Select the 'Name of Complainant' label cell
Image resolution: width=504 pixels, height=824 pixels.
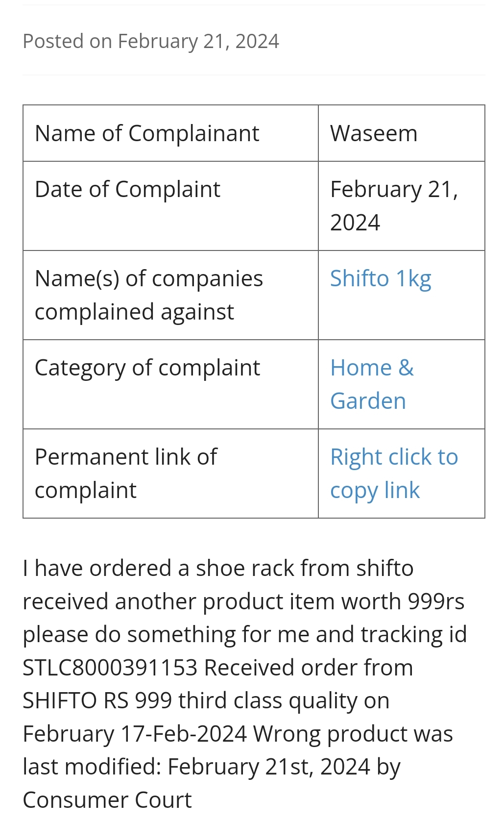(x=147, y=133)
